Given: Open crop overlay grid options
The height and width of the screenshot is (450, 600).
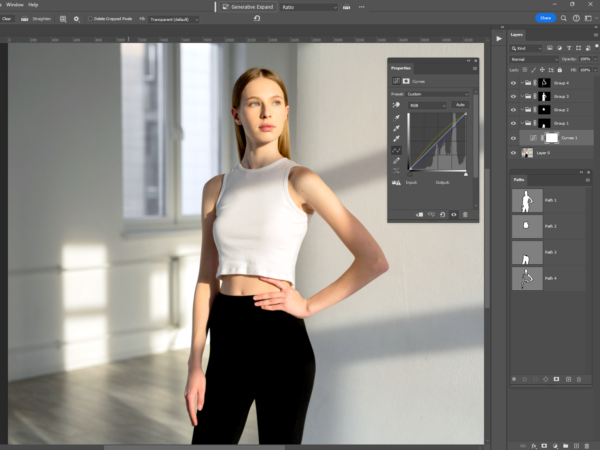Looking at the screenshot, I should click(62, 18).
